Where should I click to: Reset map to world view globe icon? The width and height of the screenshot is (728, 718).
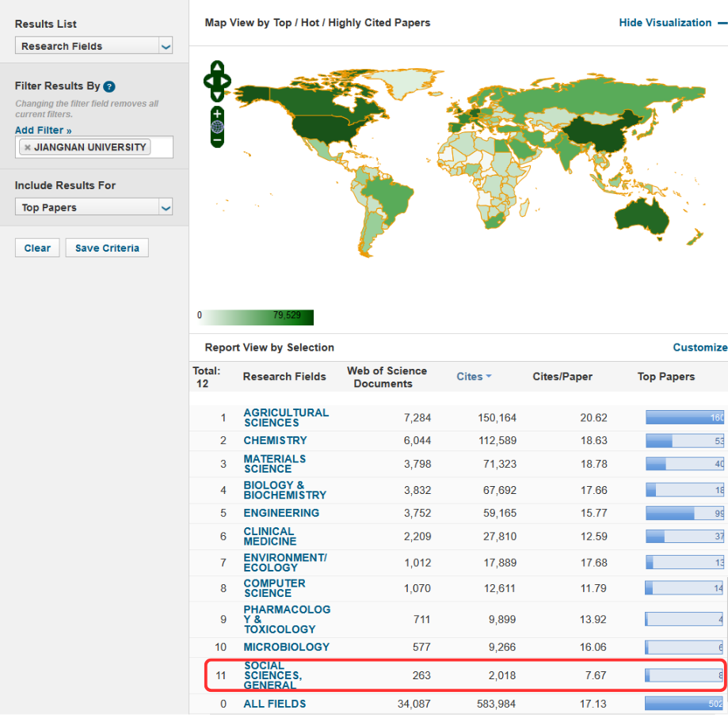click(x=218, y=127)
